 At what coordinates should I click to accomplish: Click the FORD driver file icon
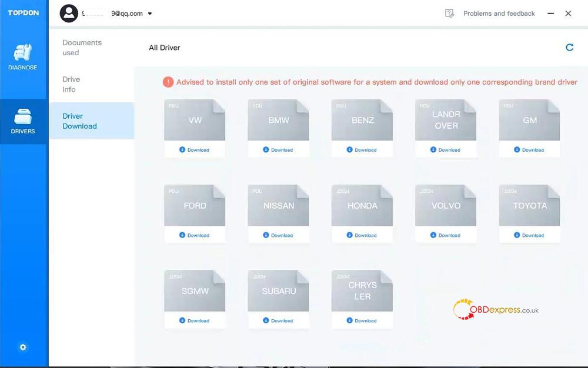(x=195, y=205)
